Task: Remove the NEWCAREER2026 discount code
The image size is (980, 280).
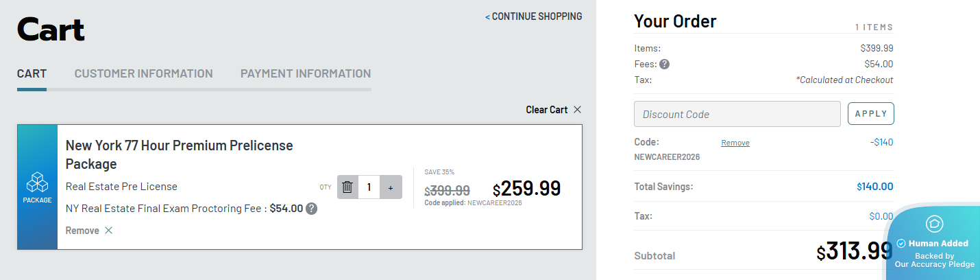Action: [x=735, y=143]
